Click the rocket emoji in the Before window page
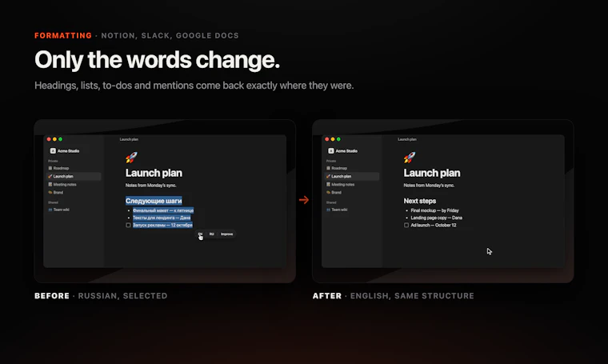608x364 pixels. click(x=131, y=157)
